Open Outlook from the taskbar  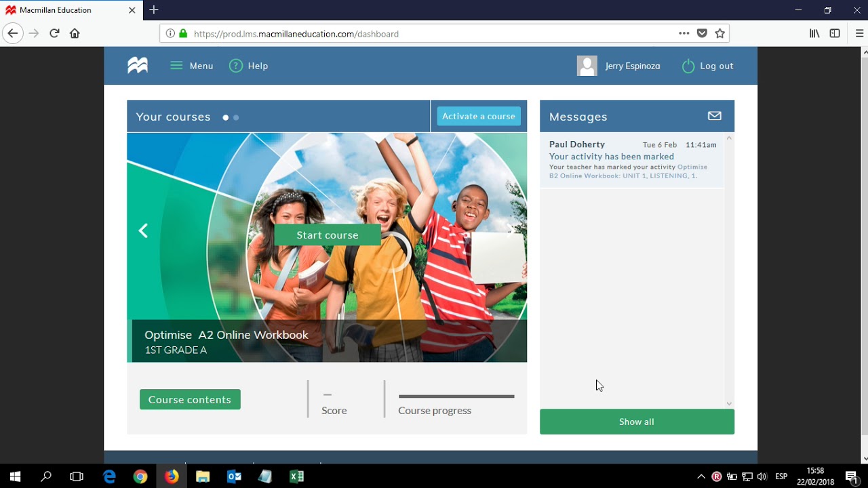point(234,476)
